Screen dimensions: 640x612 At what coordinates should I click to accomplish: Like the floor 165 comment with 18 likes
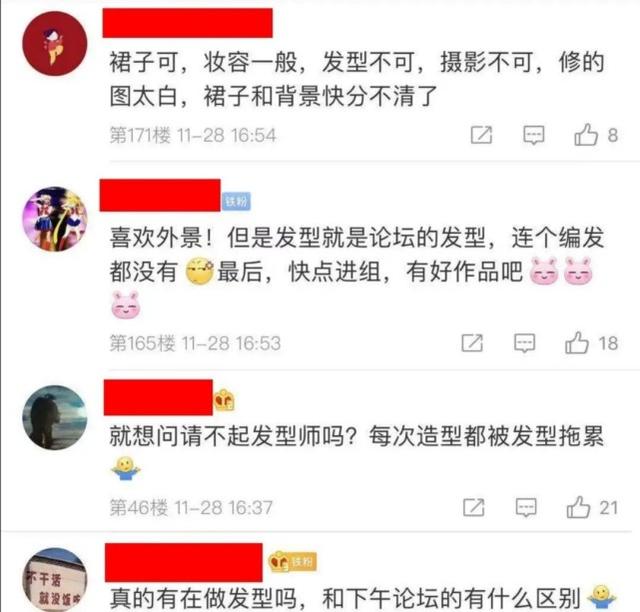coord(577,343)
